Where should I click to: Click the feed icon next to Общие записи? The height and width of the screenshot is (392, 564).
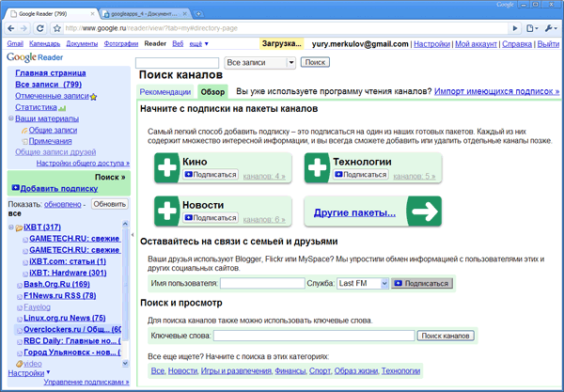click(24, 131)
